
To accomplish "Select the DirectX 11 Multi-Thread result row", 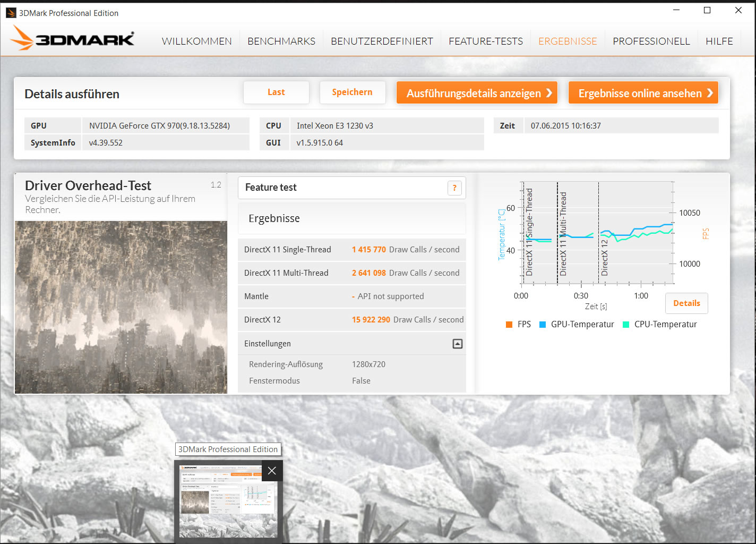I will (x=352, y=273).
